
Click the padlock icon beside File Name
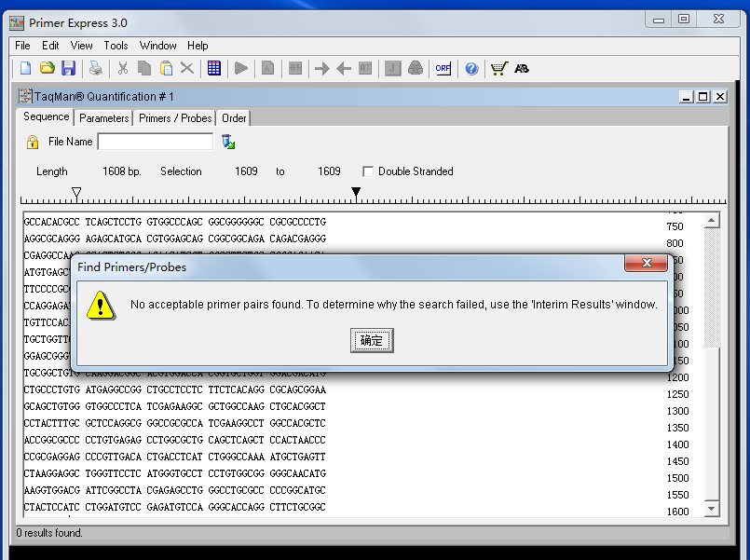coord(33,142)
